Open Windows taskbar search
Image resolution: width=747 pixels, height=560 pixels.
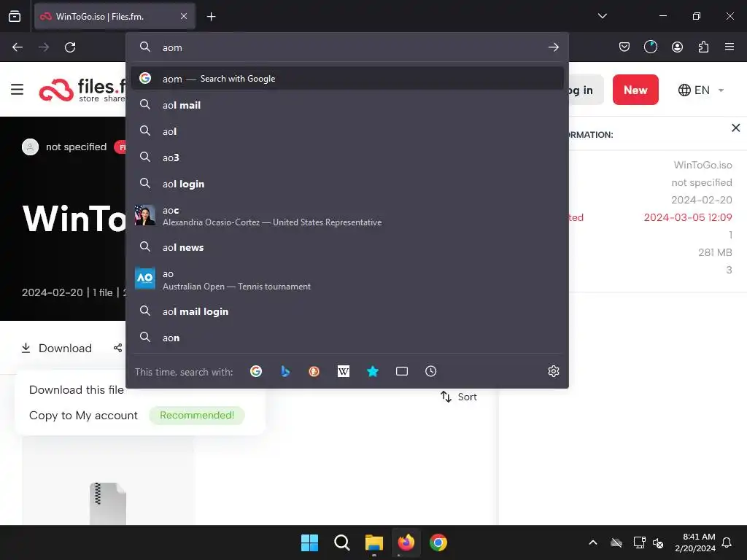(341, 542)
